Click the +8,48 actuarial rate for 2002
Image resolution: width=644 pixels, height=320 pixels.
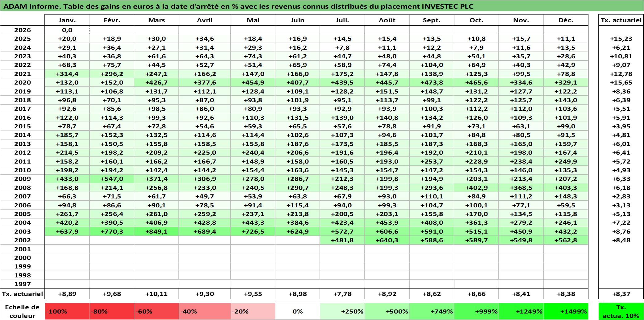[x=621, y=240]
